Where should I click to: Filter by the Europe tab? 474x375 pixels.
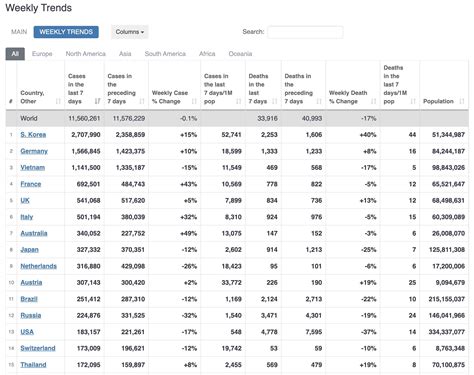pos(42,54)
